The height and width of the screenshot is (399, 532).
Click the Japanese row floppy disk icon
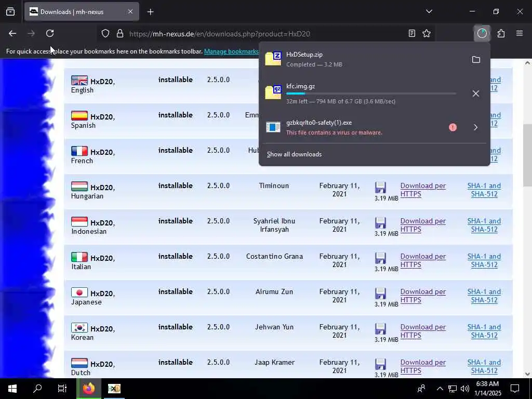coord(380,293)
